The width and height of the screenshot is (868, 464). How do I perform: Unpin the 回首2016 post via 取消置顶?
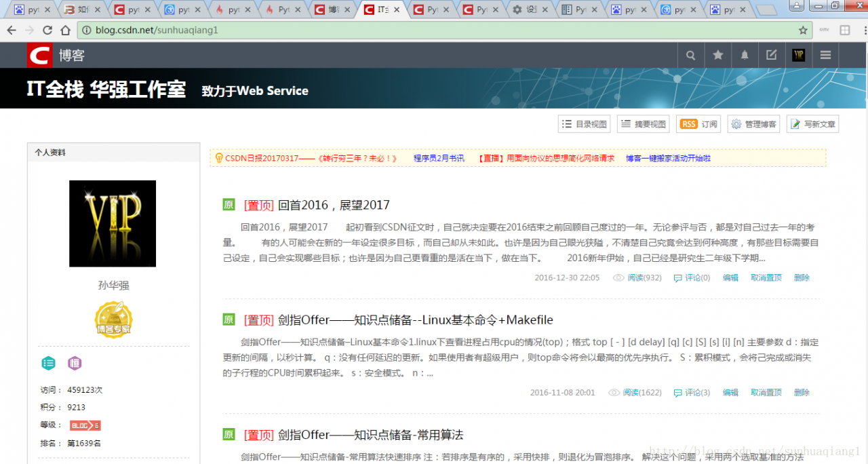tap(766, 277)
